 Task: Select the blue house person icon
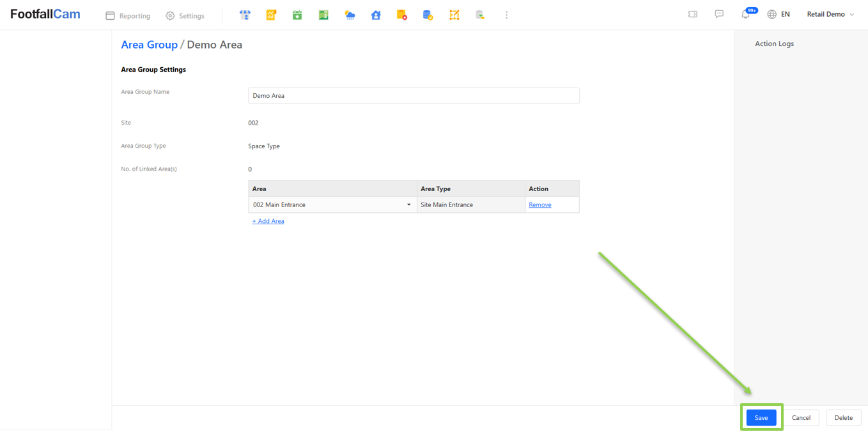[x=376, y=15]
